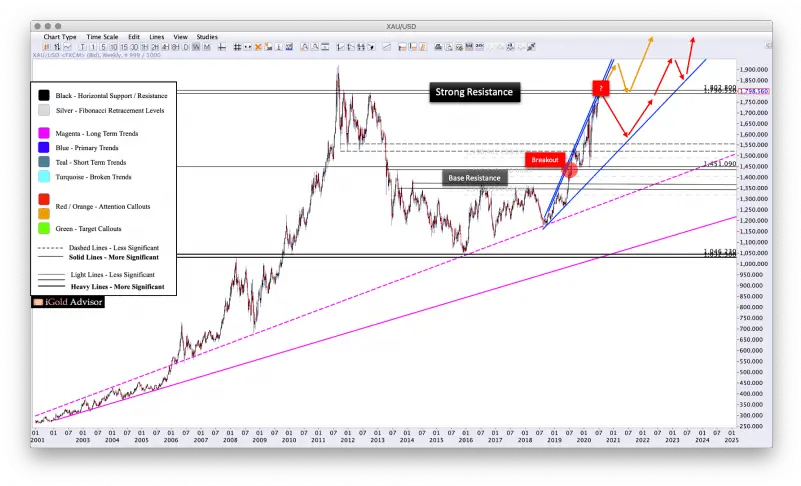This screenshot has height=486, width=801.
Task: Select the candlestick chart type icon
Action: 46,46
